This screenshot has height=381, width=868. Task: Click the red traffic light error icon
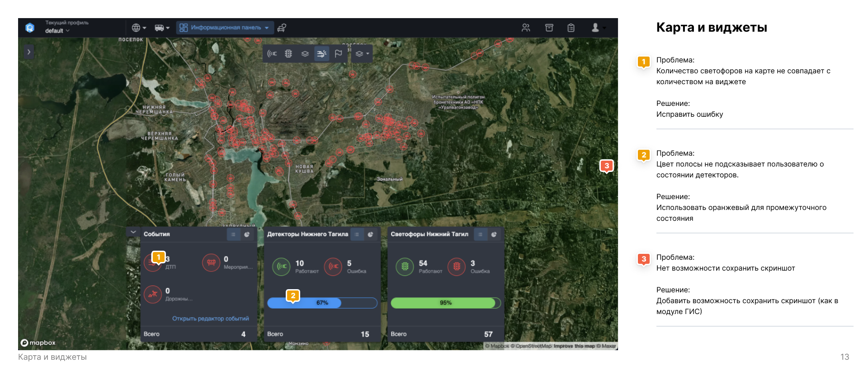pyautogui.click(x=457, y=267)
